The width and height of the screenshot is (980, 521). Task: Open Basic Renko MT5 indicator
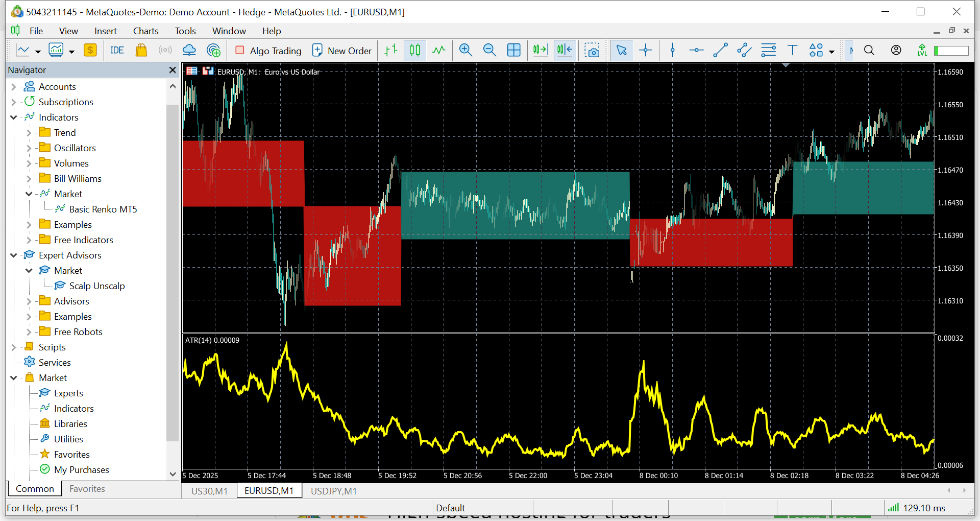[x=103, y=209]
